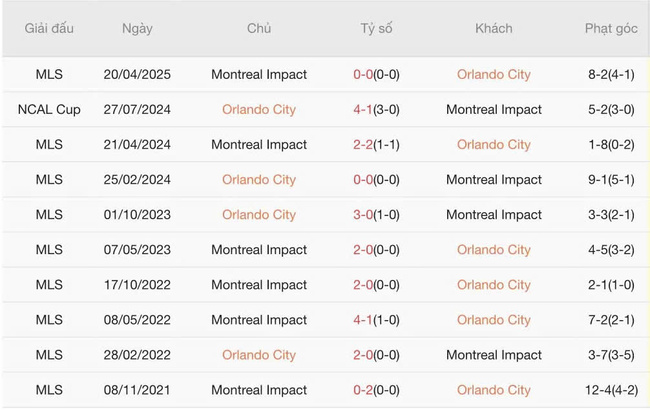Click Montreal Impact in the 17/10/2022 row

[x=259, y=284]
